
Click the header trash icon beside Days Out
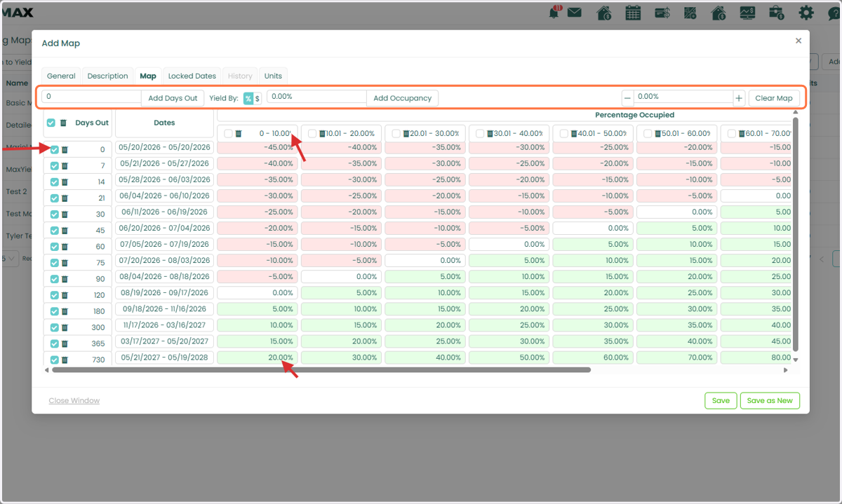pos(63,123)
